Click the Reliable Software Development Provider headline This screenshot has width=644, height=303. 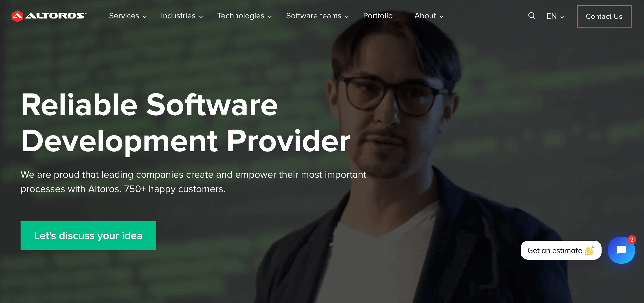185,123
